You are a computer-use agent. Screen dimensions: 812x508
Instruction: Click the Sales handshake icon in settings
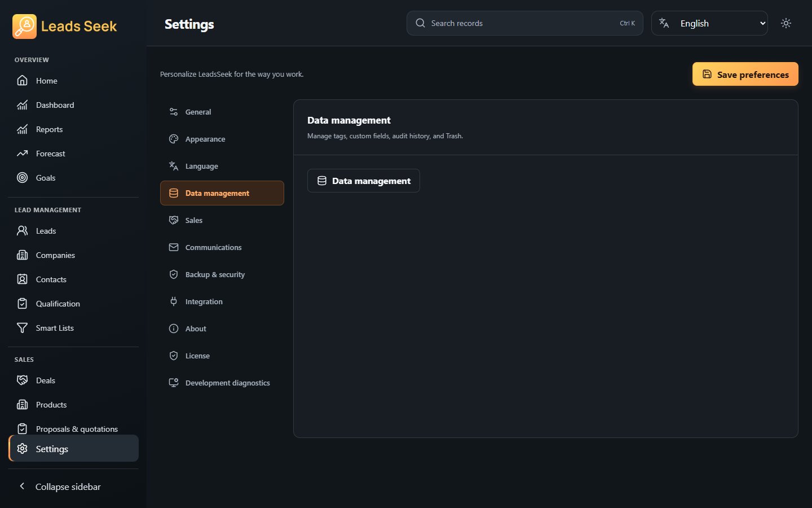click(174, 220)
